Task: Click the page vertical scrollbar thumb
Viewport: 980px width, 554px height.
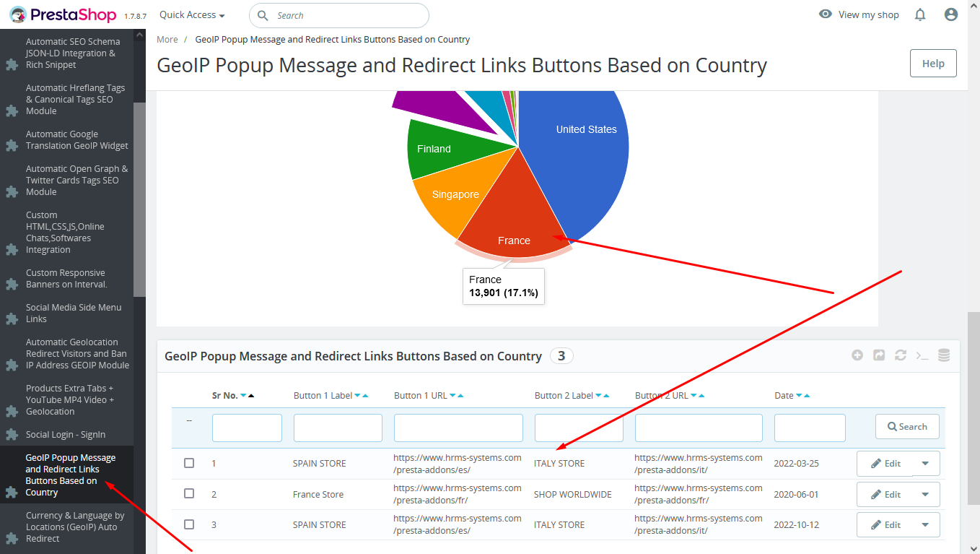Action: click(974, 408)
